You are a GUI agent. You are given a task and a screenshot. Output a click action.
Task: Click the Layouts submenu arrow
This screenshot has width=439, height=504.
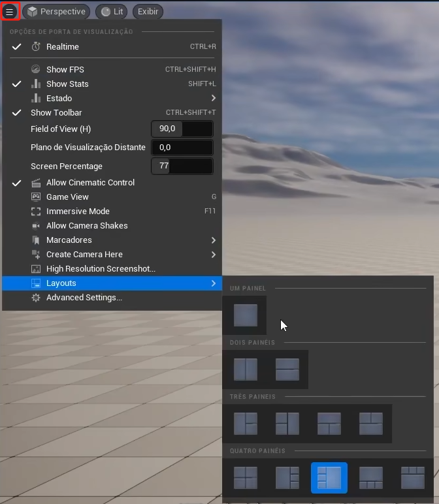213,283
